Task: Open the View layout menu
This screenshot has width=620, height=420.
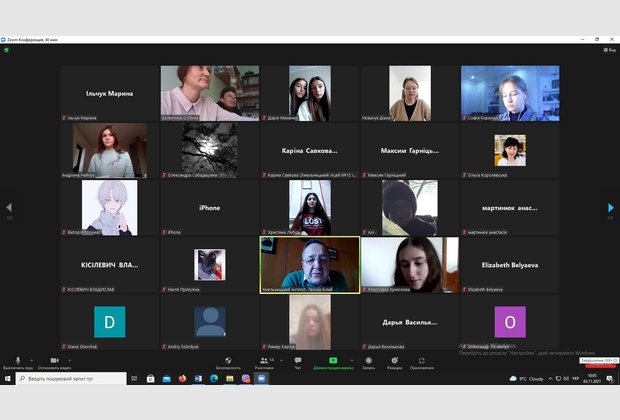Action: (x=609, y=50)
